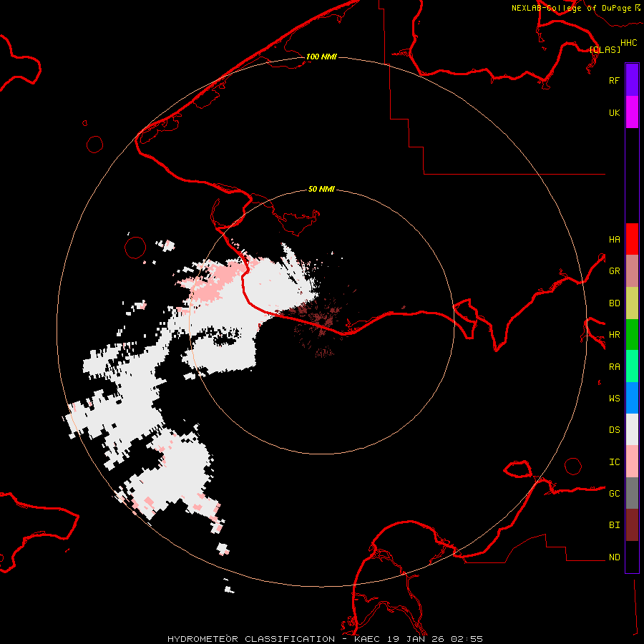
Task: Click the HYDROMETEOR CLASSIFICATION title text
Action: click(x=251, y=639)
